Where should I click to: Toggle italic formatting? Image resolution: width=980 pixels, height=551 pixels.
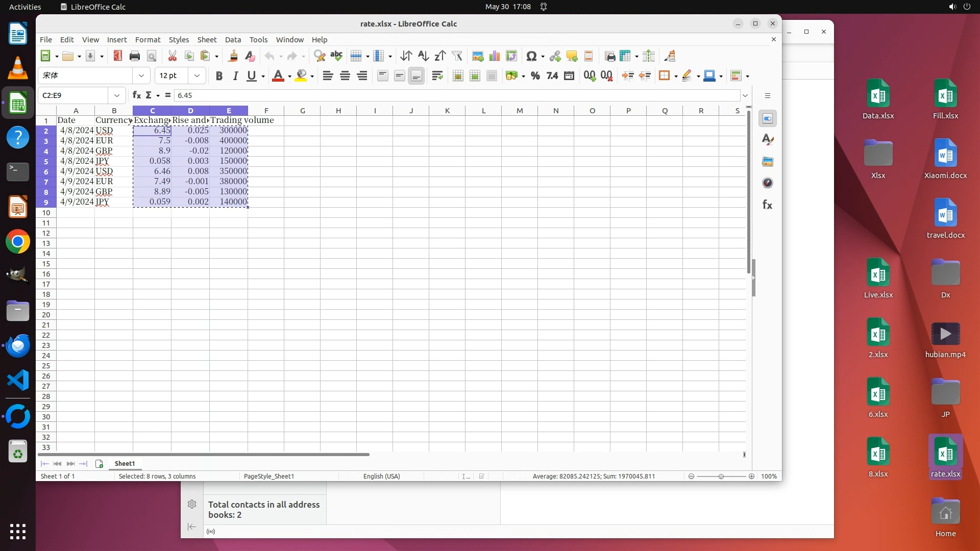pos(235,76)
